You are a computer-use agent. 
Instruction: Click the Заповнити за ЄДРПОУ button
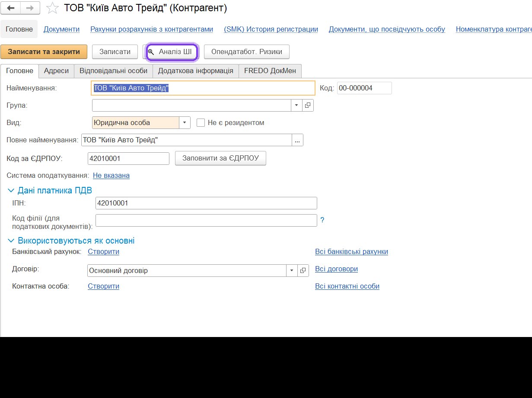tap(220, 158)
